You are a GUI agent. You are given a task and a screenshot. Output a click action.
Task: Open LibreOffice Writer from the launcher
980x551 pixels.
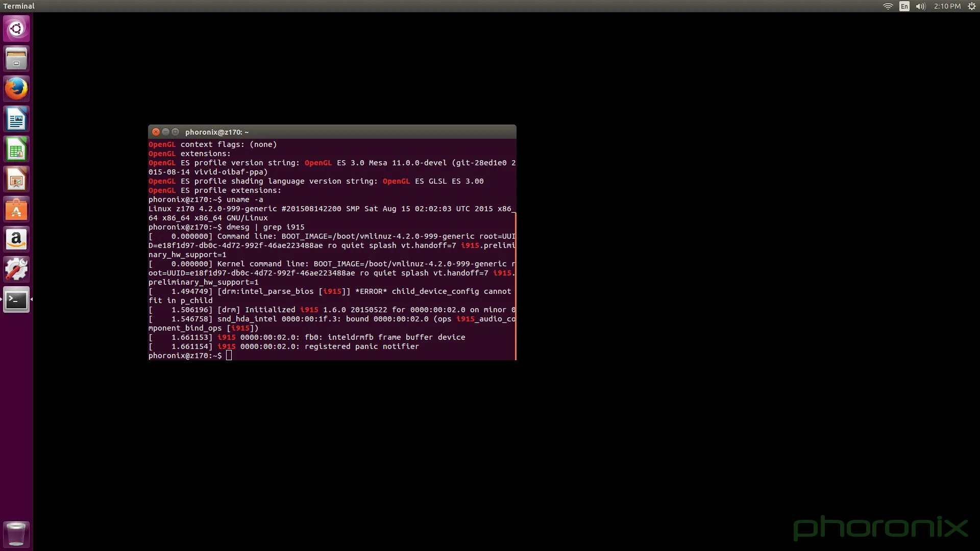(16, 119)
